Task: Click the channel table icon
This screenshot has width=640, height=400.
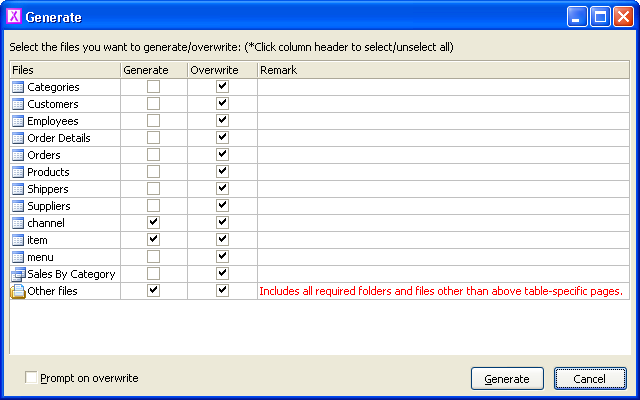Action: click(18, 223)
